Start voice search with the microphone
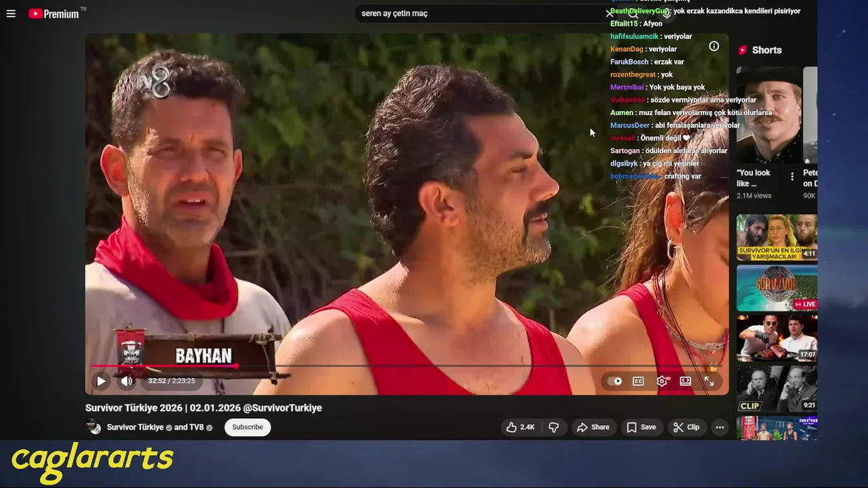 pos(667,14)
